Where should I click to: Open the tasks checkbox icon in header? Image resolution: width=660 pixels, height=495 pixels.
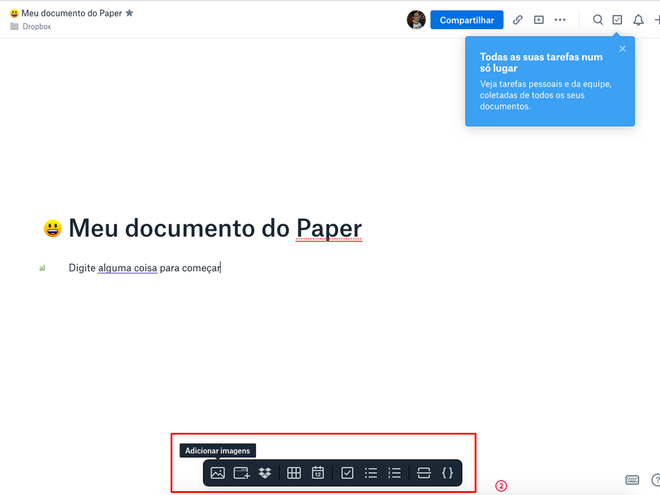[x=617, y=20]
